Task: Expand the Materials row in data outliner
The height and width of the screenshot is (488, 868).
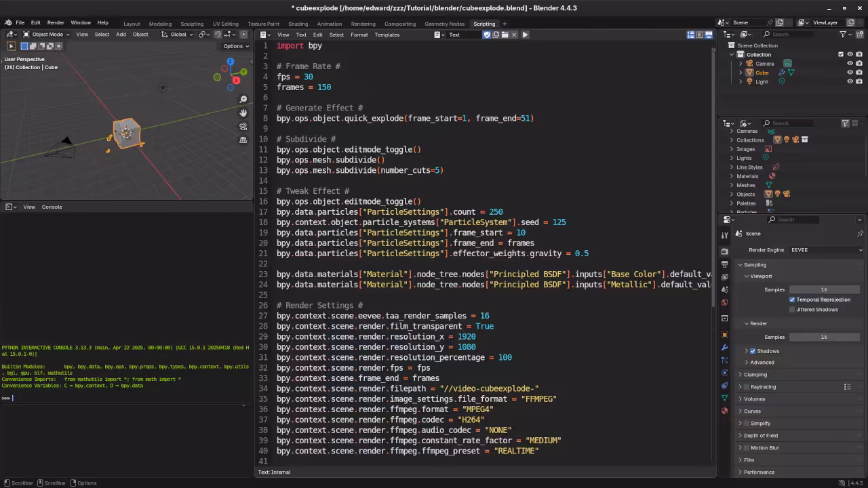Action: pos(732,176)
